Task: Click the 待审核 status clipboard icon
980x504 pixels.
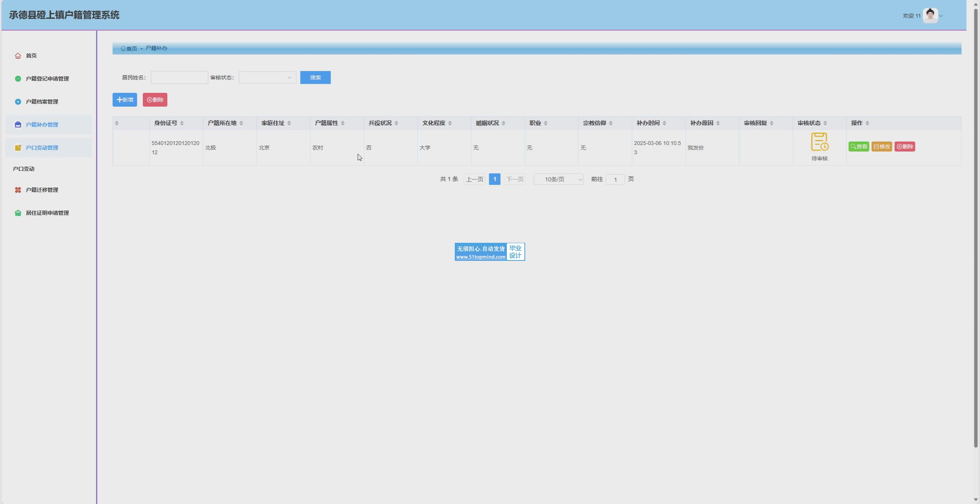Action: point(819,142)
